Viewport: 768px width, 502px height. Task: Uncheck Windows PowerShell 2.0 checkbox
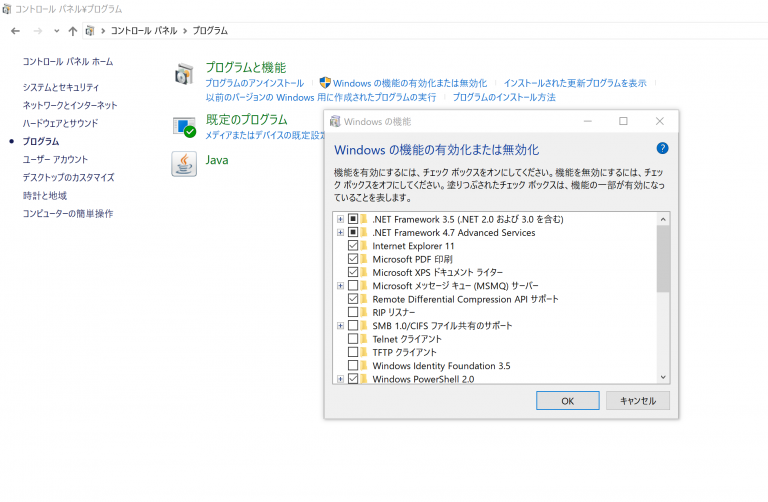(353, 379)
